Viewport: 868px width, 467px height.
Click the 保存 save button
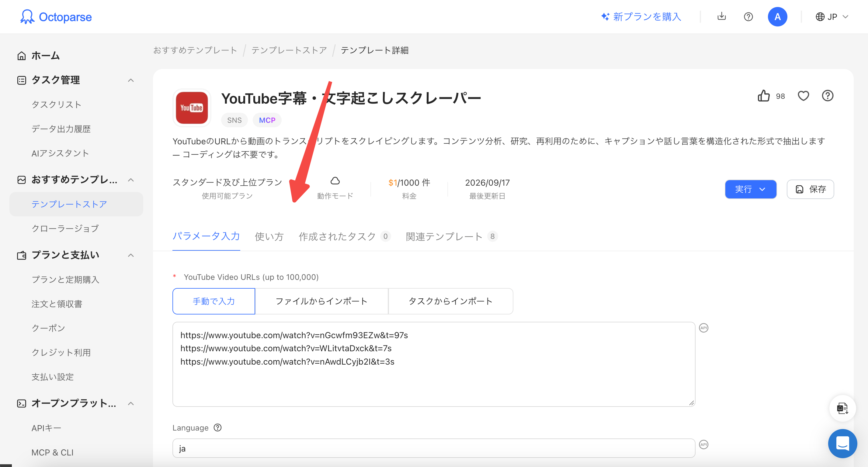click(x=810, y=189)
